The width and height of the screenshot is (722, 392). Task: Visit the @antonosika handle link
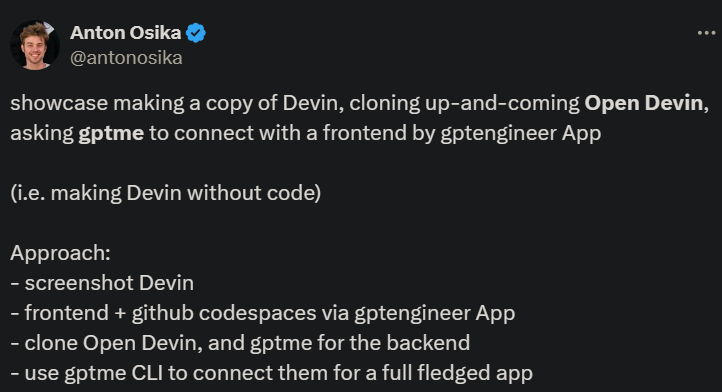(x=126, y=58)
